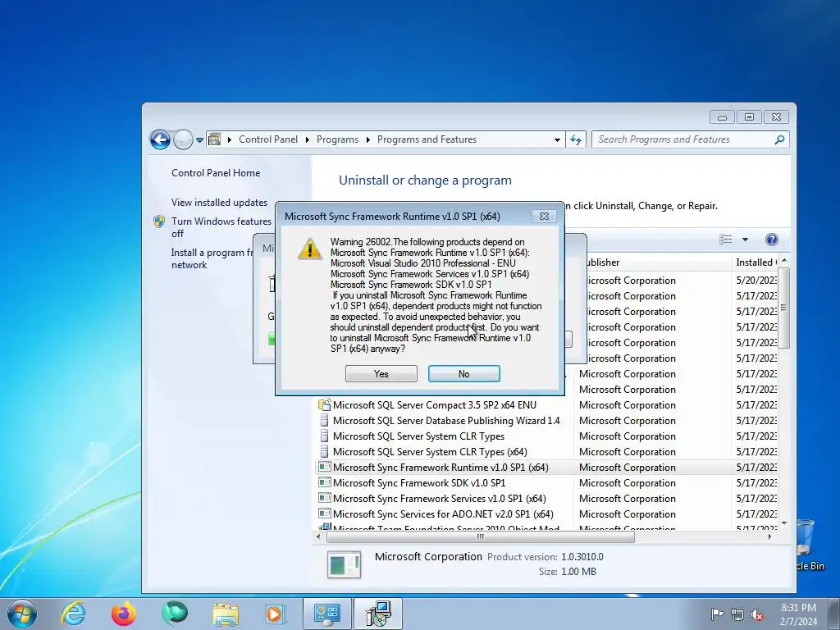Decline uninstall with the No button
The width and height of the screenshot is (840, 630).
(x=464, y=373)
